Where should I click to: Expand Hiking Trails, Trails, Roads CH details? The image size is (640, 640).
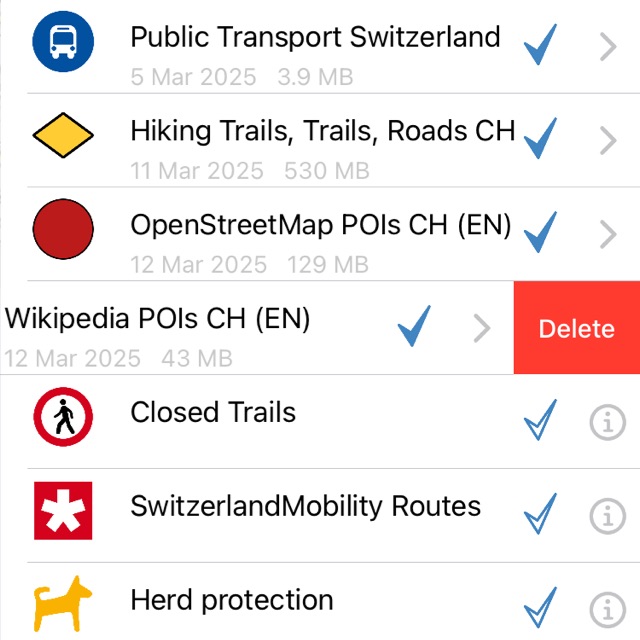coord(607,141)
